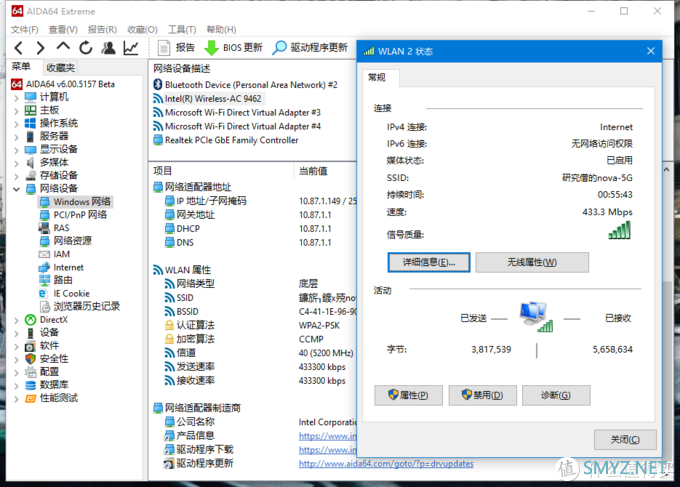Expand the 主板 tree node

tap(16, 111)
